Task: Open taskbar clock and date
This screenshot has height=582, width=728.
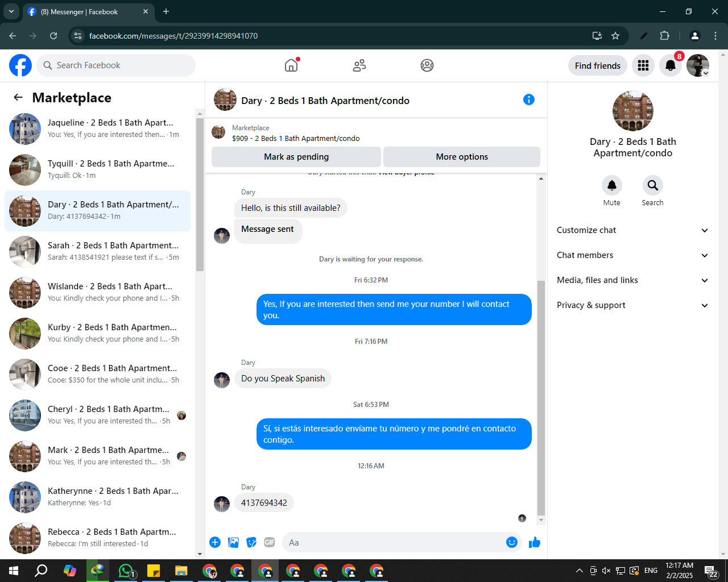Action: pyautogui.click(x=679, y=571)
